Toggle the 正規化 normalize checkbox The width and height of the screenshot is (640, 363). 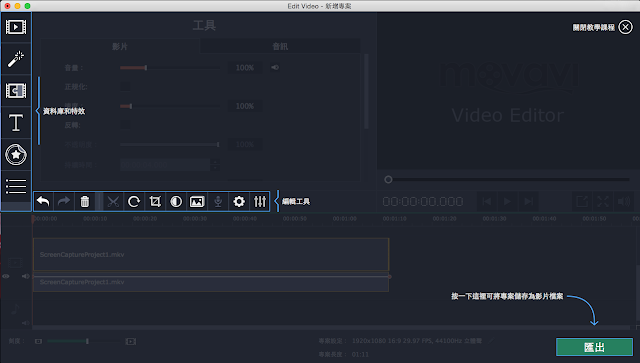coord(125,87)
